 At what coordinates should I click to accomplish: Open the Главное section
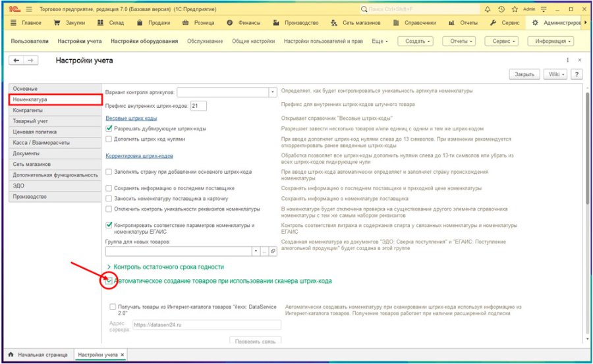(x=26, y=22)
